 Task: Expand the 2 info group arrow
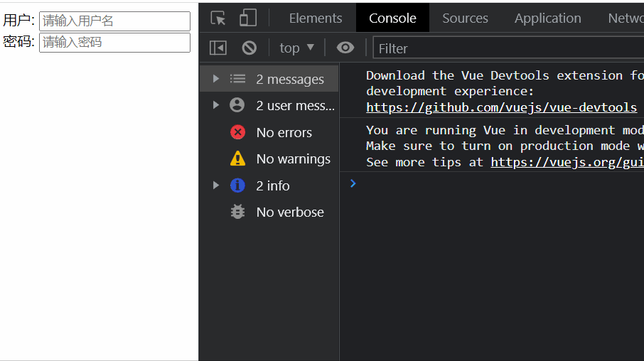215,185
